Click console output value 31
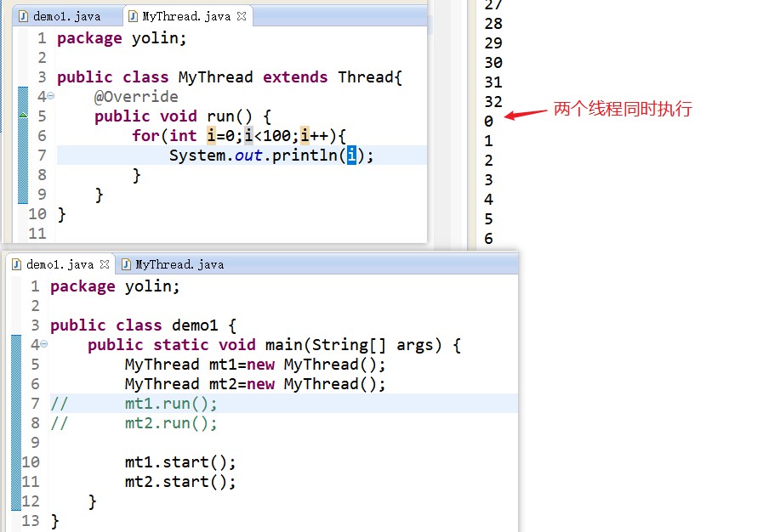Viewport: 763px width, 532px height. pos(493,82)
